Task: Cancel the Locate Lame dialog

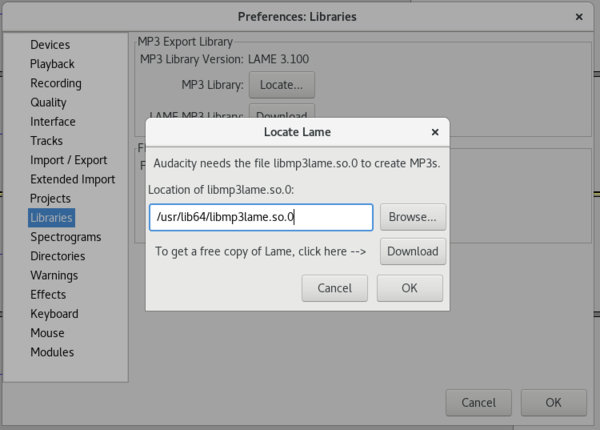Action: tap(334, 288)
